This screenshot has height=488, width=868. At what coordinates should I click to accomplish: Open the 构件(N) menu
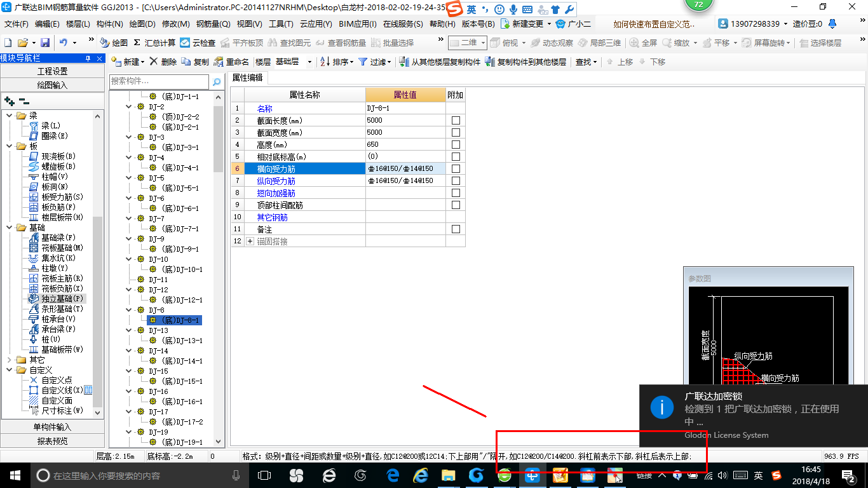pyautogui.click(x=109, y=24)
